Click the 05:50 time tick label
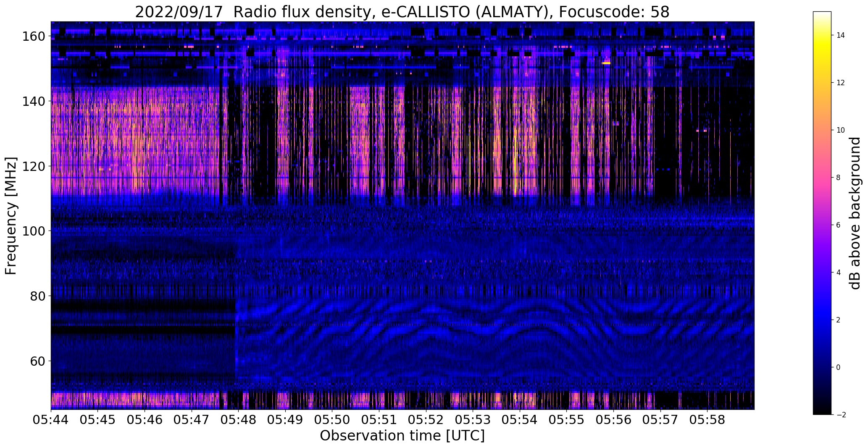 pyautogui.click(x=332, y=419)
